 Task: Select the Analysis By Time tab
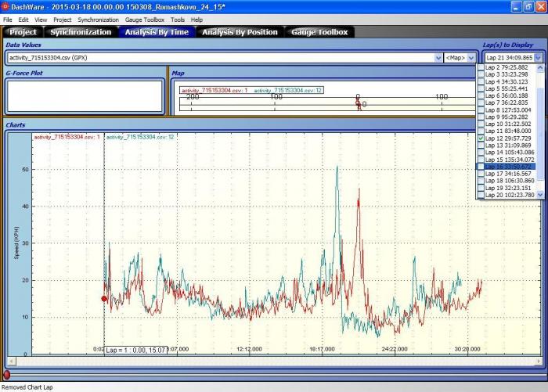click(x=157, y=32)
